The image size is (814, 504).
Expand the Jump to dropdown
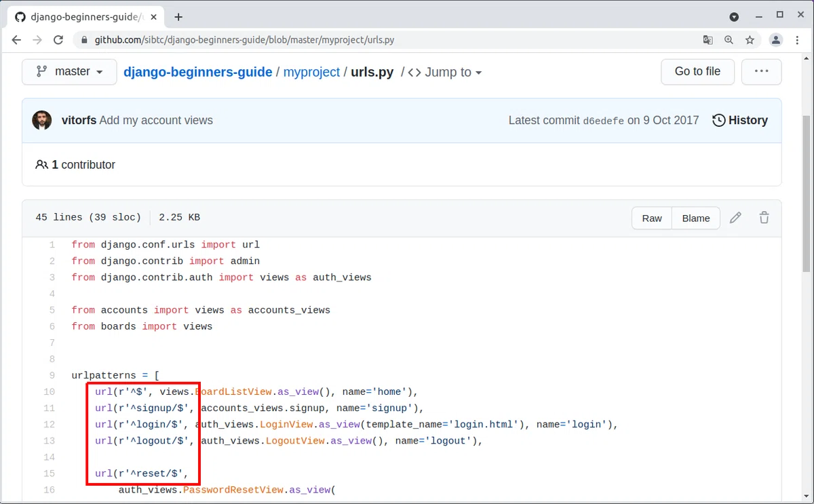click(444, 72)
